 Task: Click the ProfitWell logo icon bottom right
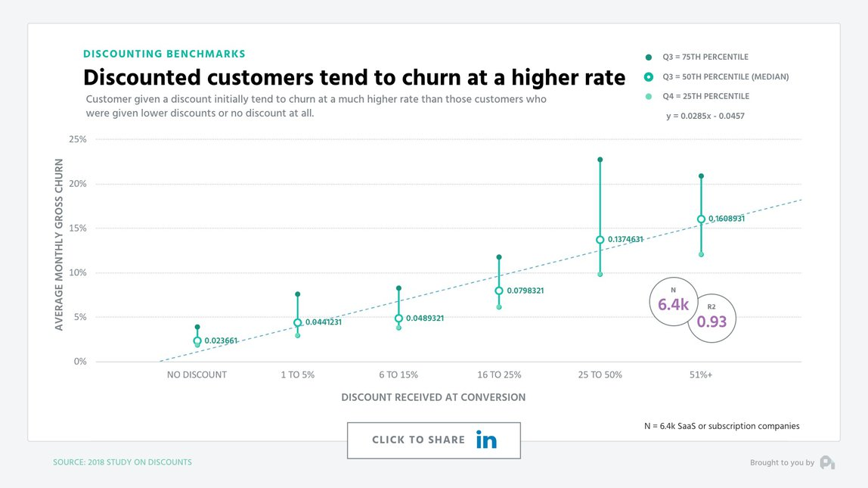827,462
